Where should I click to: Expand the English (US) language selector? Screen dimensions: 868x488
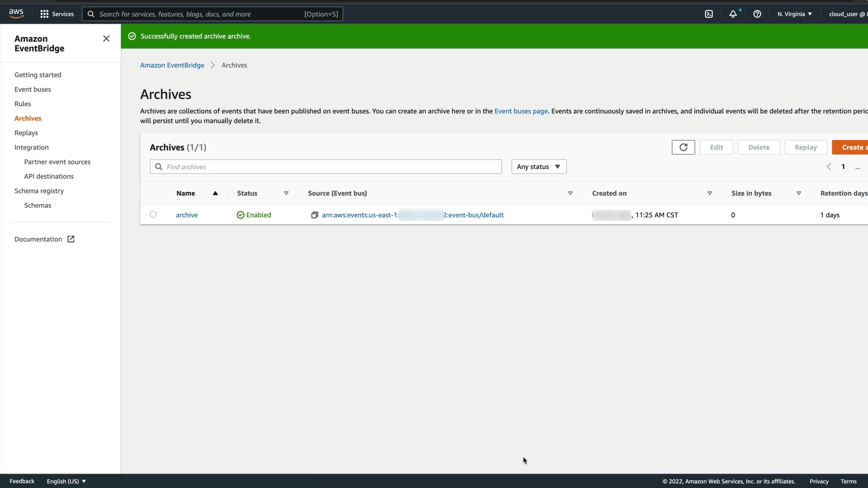click(x=66, y=481)
